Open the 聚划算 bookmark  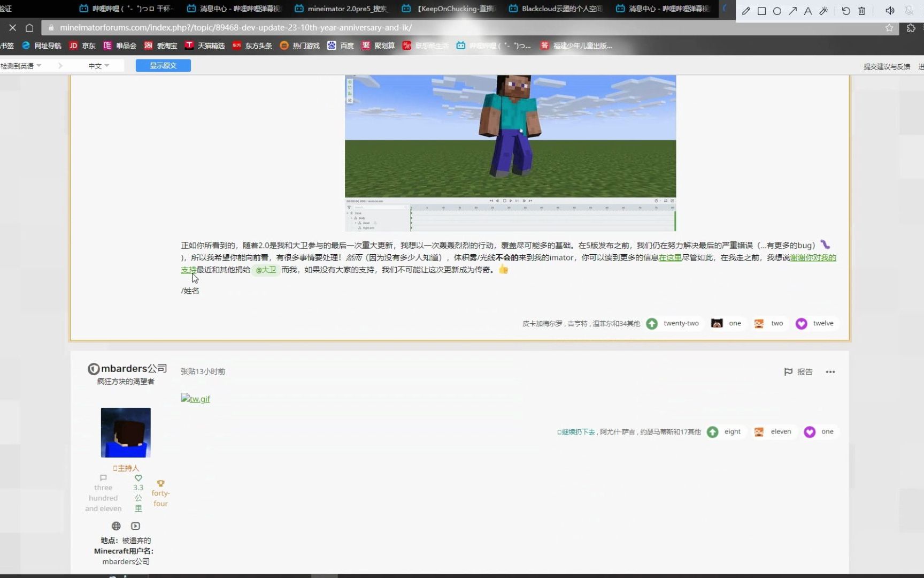pos(378,45)
